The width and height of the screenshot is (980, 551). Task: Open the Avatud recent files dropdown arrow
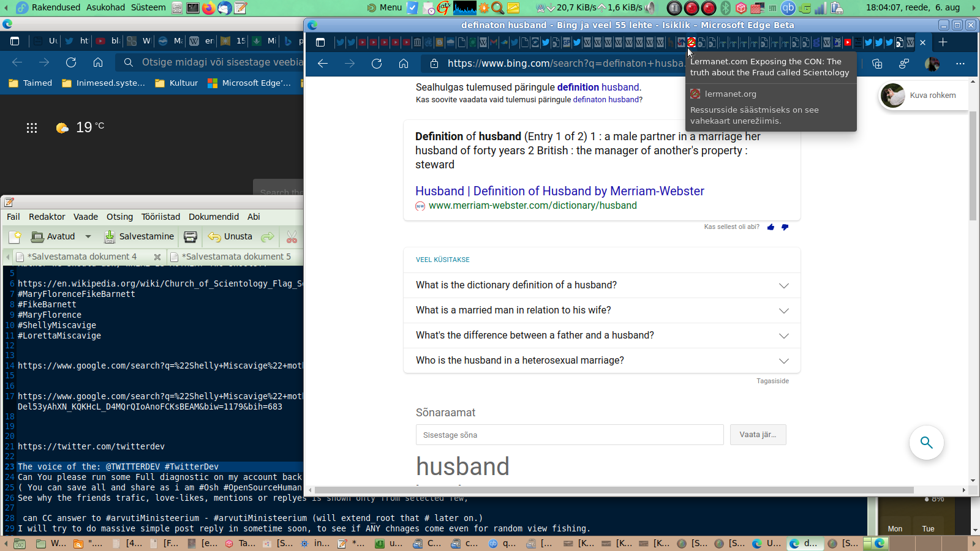point(88,237)
